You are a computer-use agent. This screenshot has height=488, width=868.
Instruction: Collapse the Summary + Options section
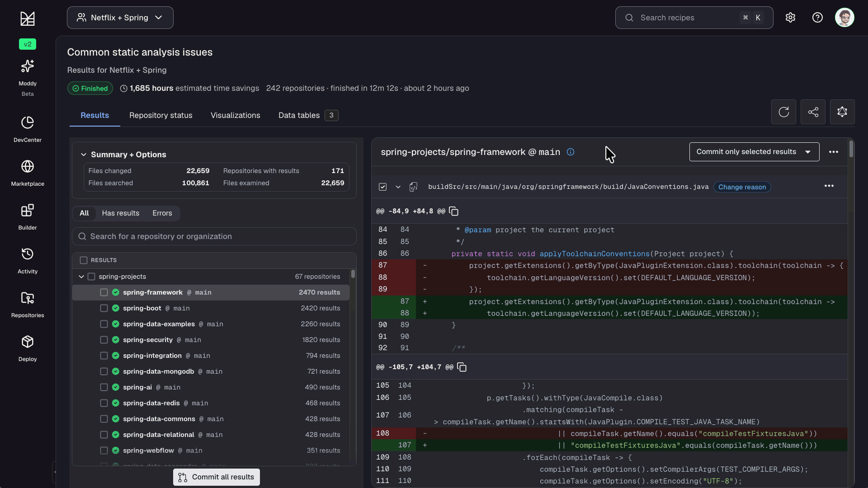(x=83, y=155)
